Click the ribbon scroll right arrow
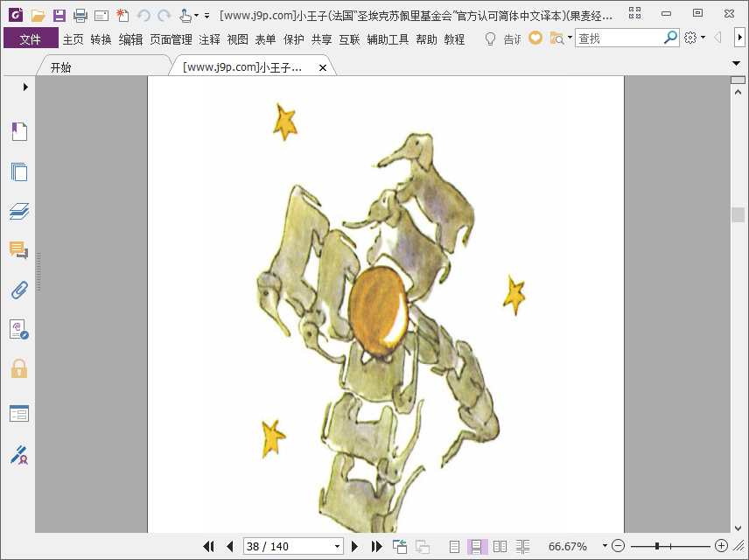The width and height of the screenshot is (749, 560). click(740, 38)
